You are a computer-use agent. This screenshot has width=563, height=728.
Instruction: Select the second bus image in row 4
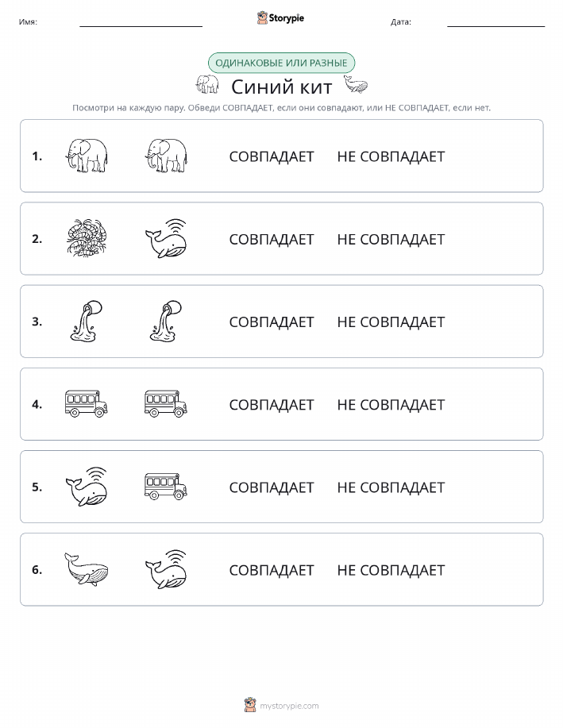pyautogui.click(x=166, y=403)
